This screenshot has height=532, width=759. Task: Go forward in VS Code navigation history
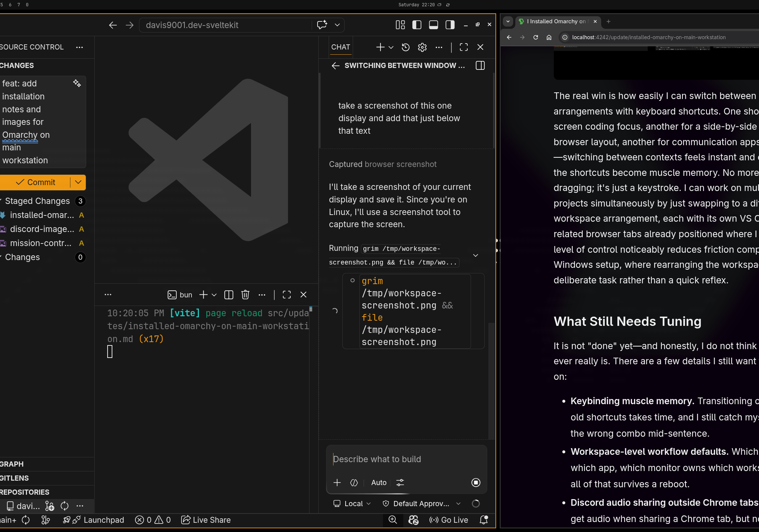pos(129,25)
